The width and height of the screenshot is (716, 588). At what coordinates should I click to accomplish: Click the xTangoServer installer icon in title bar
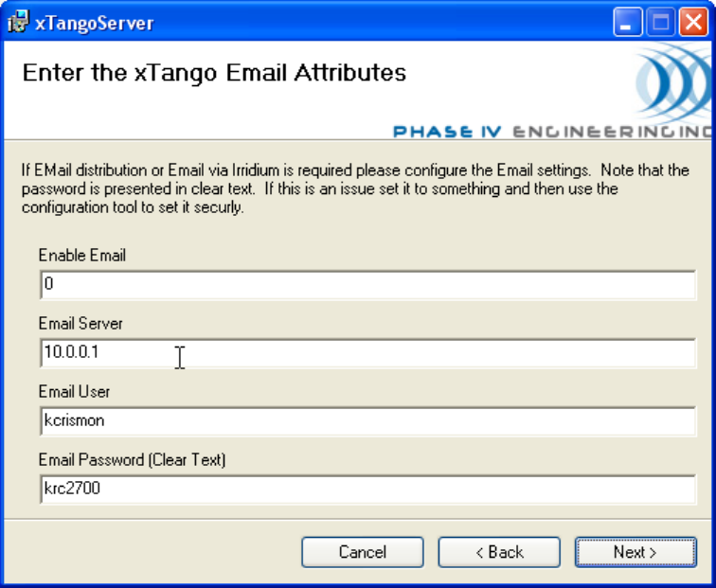[17, 23]
